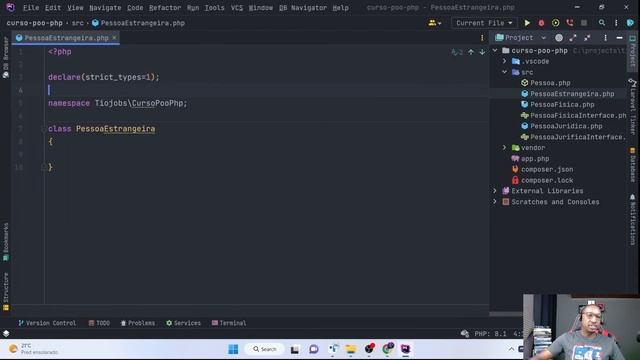Run the current file with green play icon
640x360 pixels.
[x=527, y=23]
